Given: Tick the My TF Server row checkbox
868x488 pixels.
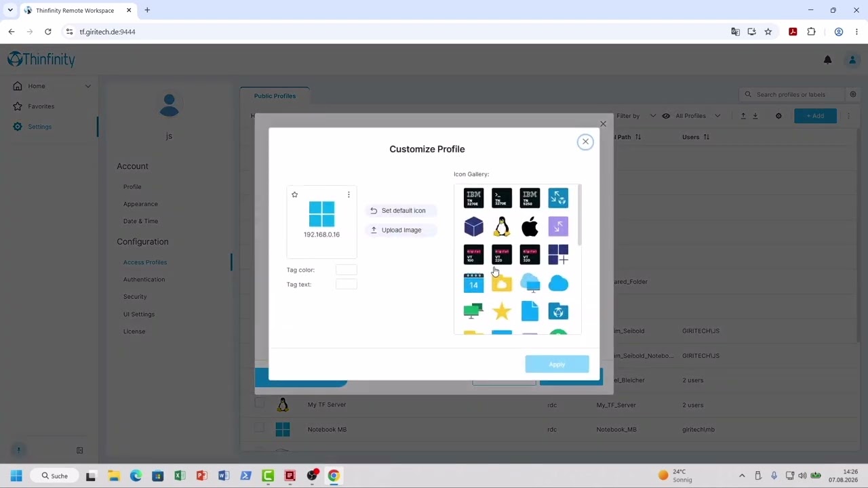Looking at the screenshot, I should [x=259, y=404].
